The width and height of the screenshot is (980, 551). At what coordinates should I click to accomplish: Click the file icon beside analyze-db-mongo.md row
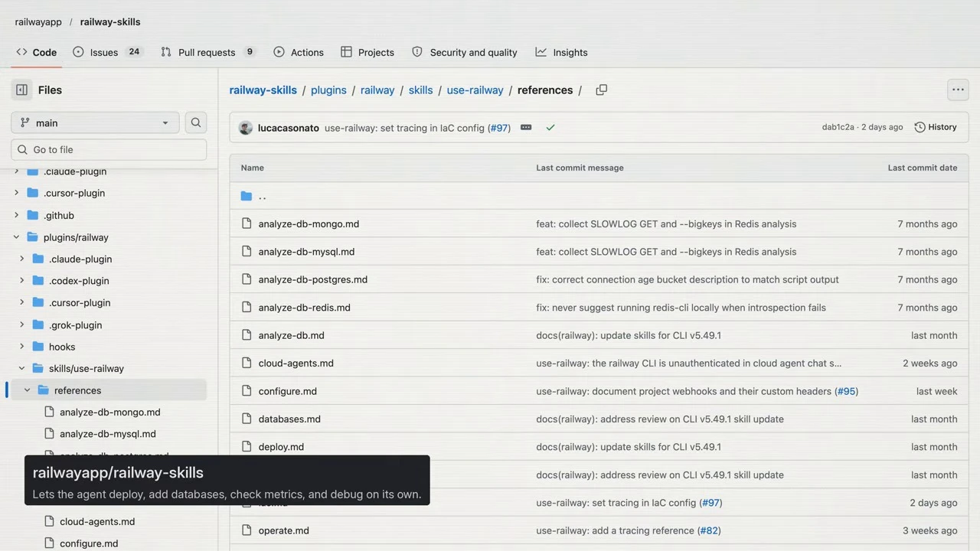(x=247, y=223)
